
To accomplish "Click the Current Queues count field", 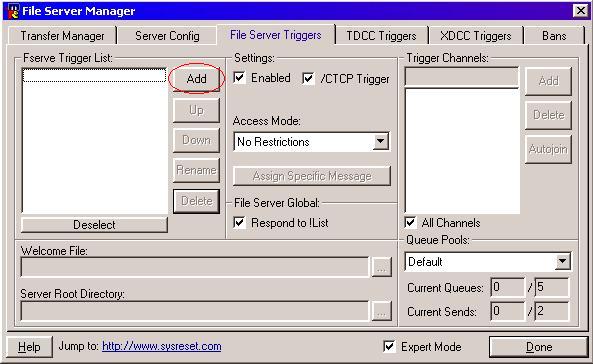I will pyautogui.click(x=507, y=288).
